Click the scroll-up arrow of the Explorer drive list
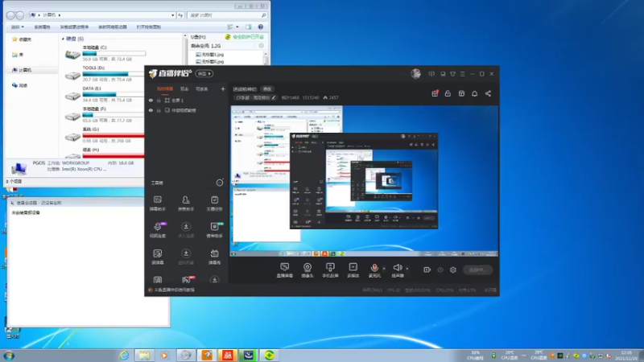This screenshot has height=362, width=644. [x=185, y=36]
